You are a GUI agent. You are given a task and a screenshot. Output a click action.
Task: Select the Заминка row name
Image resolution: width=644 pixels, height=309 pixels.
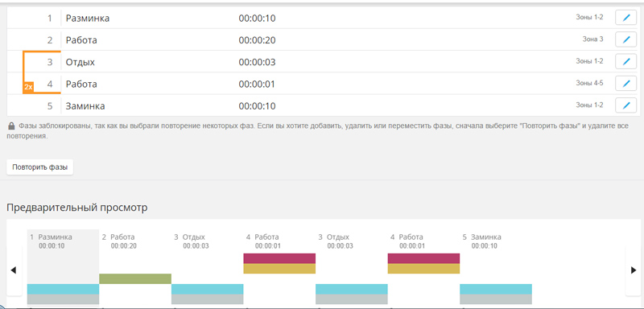[x=85, y=106]
